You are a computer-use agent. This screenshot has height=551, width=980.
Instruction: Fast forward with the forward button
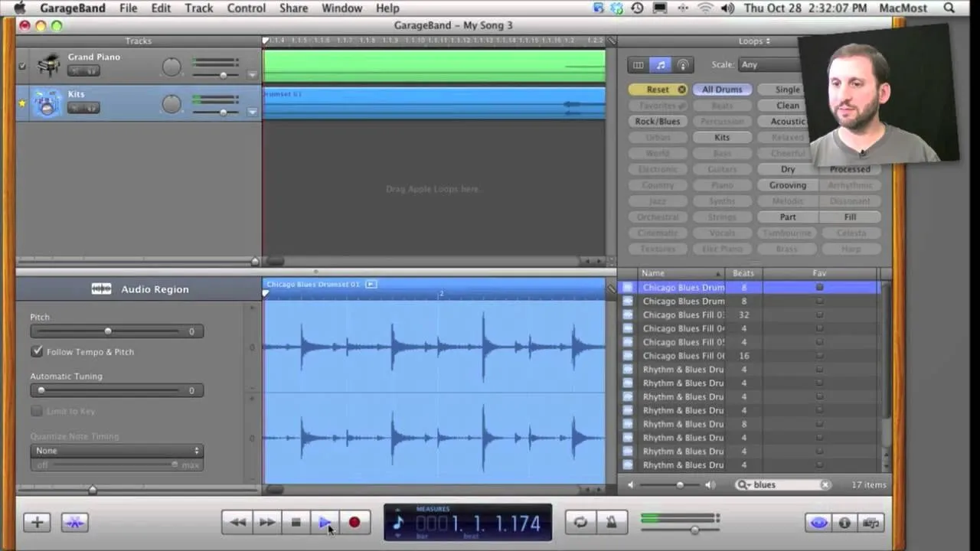coord(266,522)
